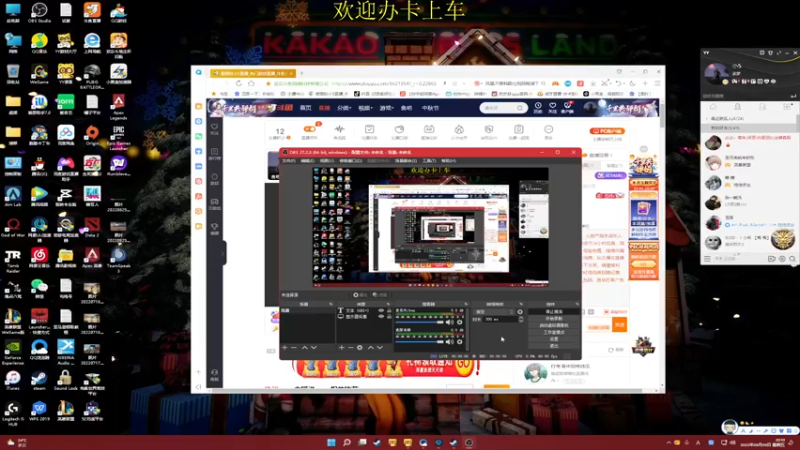Image resolution: width=800 pixels, height=450 pixels.
Task: Move source down in OBS sources panel
Action: (x=380, y=347)
